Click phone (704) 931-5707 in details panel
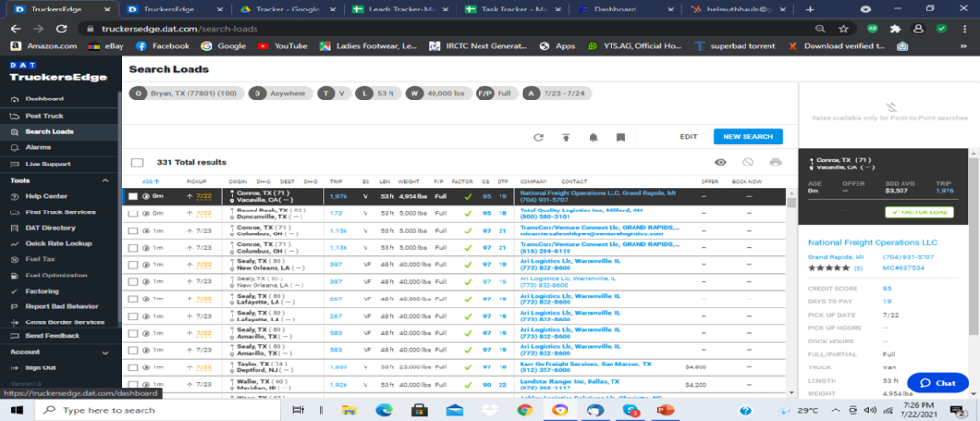This screenshot has height=421, width=980. (x=909, y=257)
